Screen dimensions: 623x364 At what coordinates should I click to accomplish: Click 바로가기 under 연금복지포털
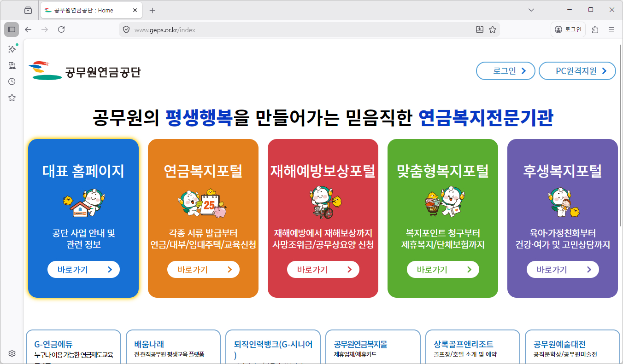pyautogui.click(x=203, y=270)
